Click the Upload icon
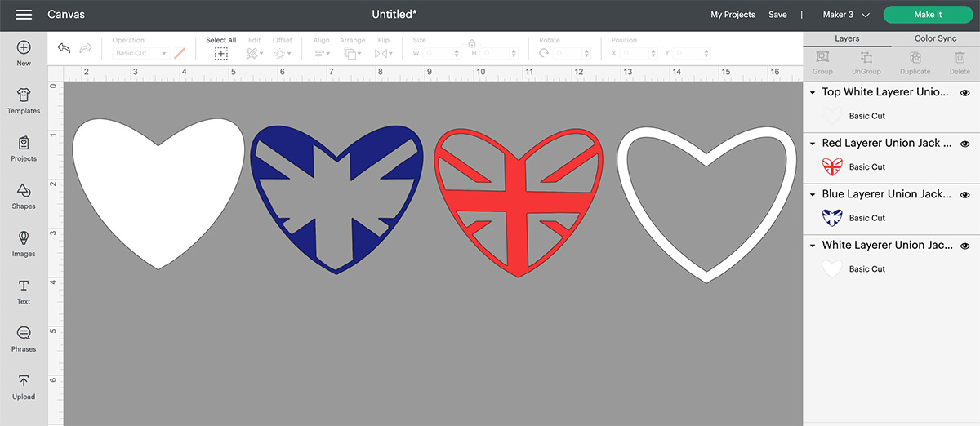 point(24,381)
